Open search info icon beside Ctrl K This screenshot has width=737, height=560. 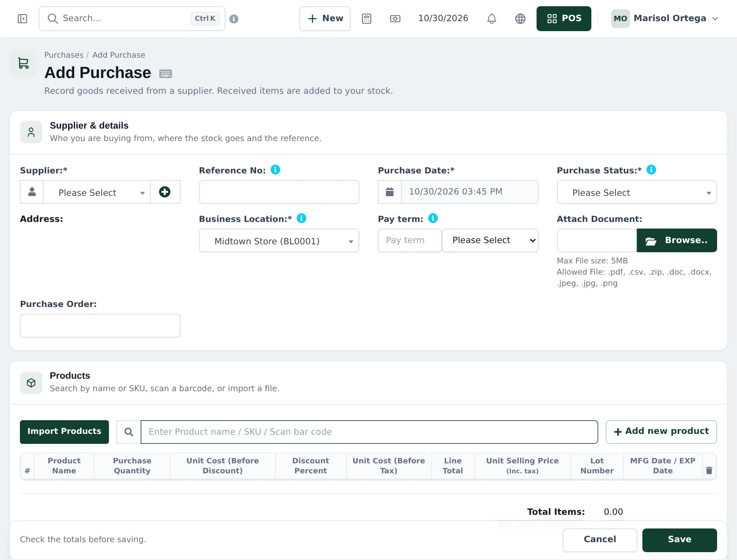234,19
